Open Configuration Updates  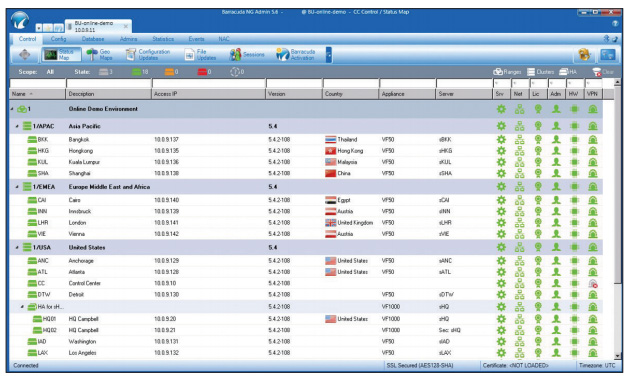148,54
